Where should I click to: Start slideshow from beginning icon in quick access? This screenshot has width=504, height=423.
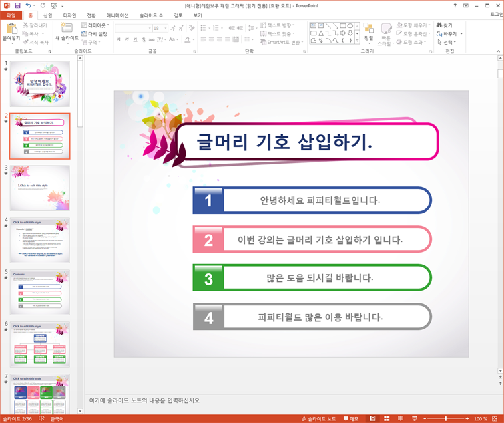(x=54, y=5)
